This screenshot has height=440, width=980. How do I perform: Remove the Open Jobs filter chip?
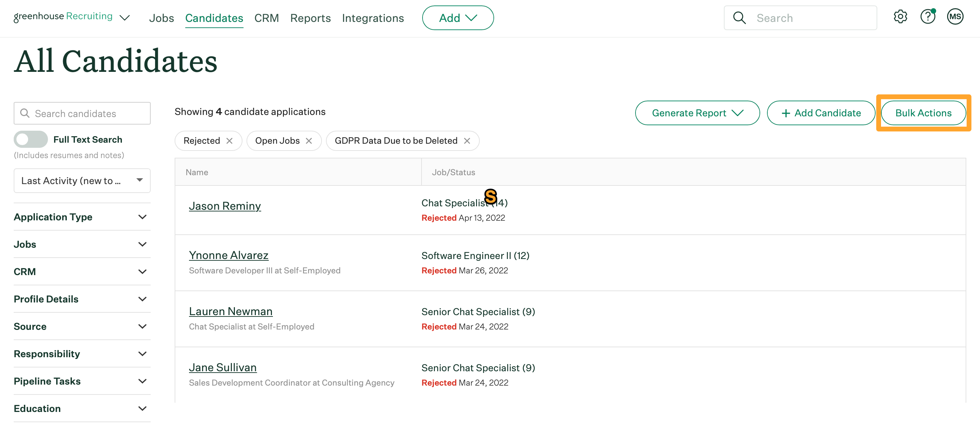309,141
